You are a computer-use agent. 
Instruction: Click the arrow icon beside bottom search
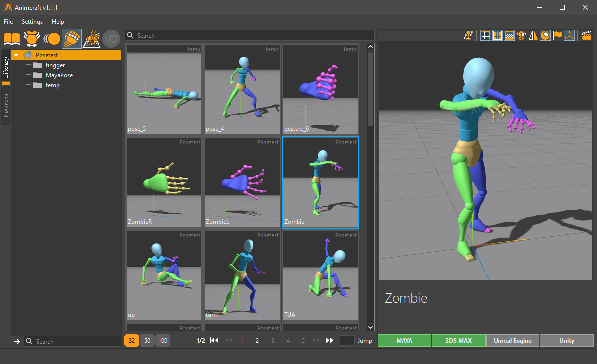(x=17, y=341)
